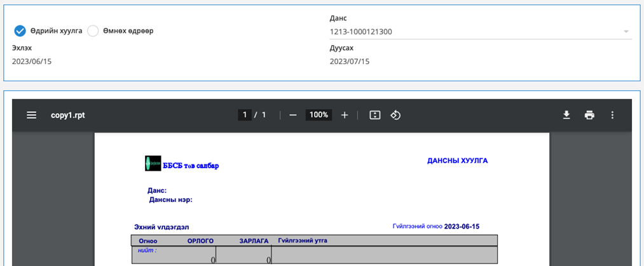Click the 100% zoom level field
The image size is (644, 266).
click(319, 115)
